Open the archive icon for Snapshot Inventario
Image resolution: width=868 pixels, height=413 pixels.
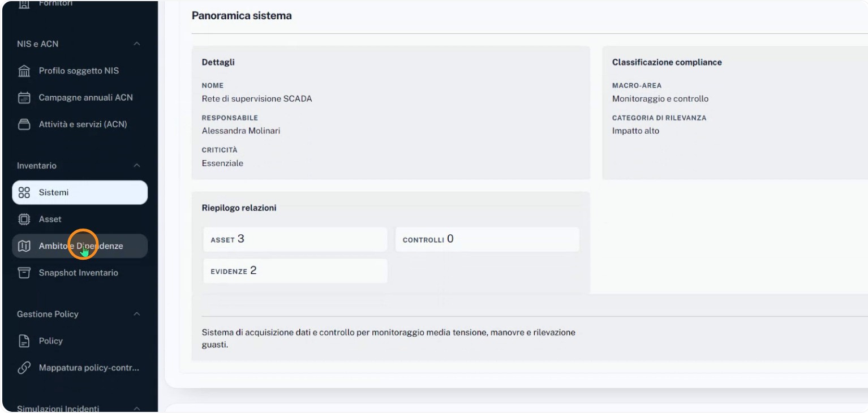coord(24,273)
